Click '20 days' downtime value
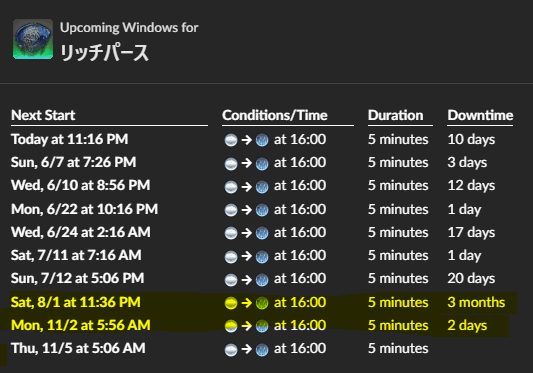The image size is (533, 373). click(x=471, y=278)
